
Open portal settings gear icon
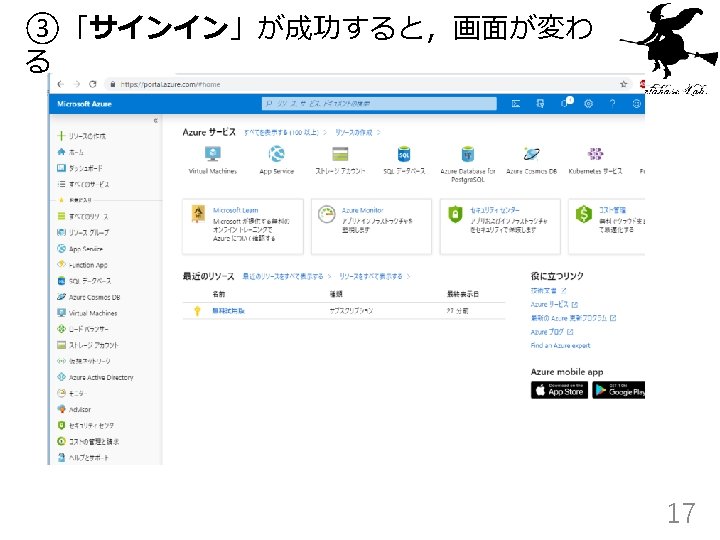588,104
